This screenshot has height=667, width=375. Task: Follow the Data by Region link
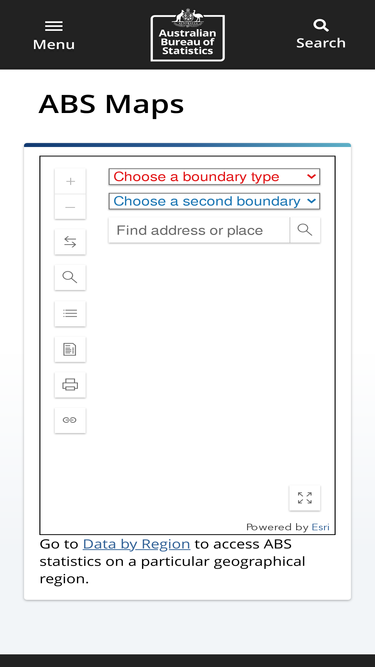click(x=136, y=544)
